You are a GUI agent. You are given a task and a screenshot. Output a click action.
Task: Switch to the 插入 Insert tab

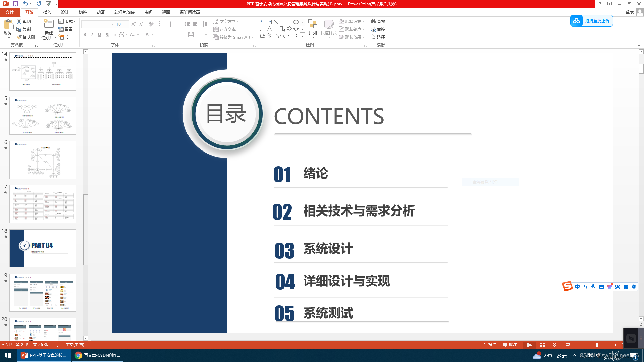click(x=47, y=12)
